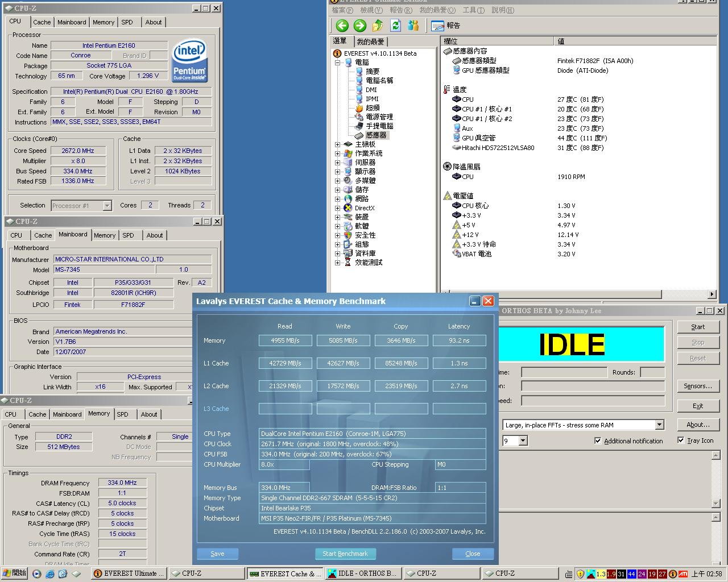The image size is (728, 582).
Task: Open 電源管理 in the EVEREST tree
Action: [x=374, y=117]
